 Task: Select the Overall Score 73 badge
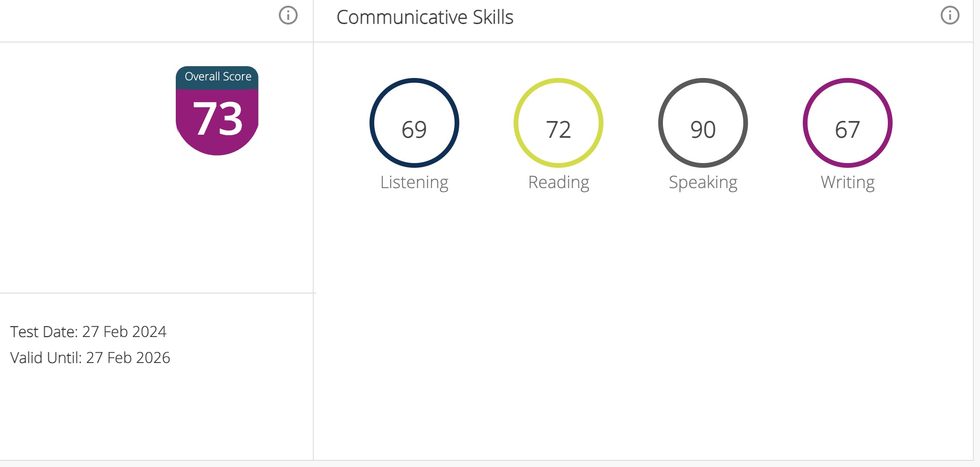pos(217,111)
